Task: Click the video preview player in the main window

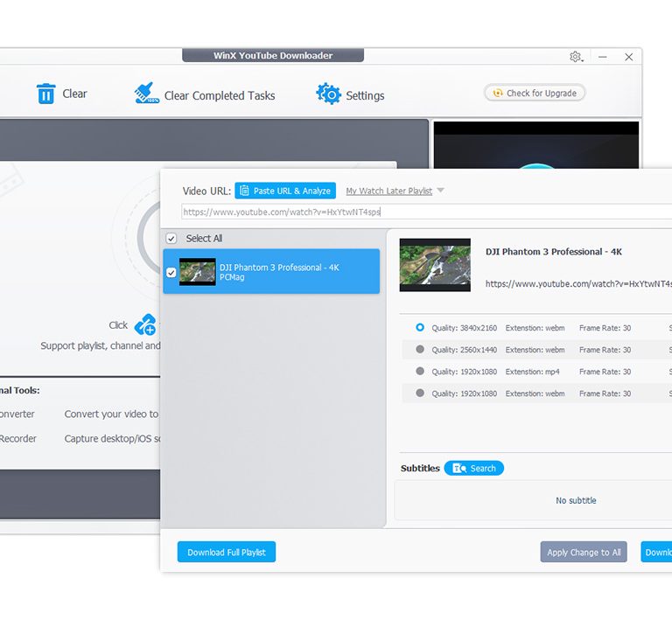Action: pyautogui.click(x=536, y=145)
